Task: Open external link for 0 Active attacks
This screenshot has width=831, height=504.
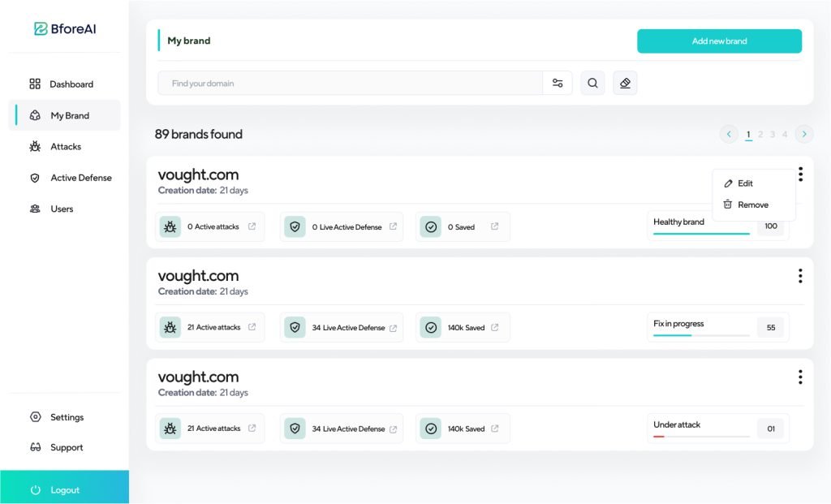Action: [x=252, y=226]
